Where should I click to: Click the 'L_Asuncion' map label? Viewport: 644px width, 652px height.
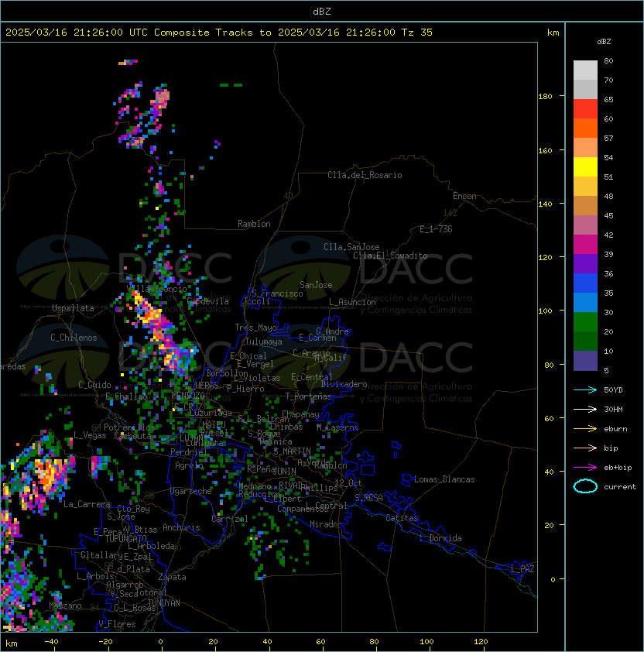(352, 302)
